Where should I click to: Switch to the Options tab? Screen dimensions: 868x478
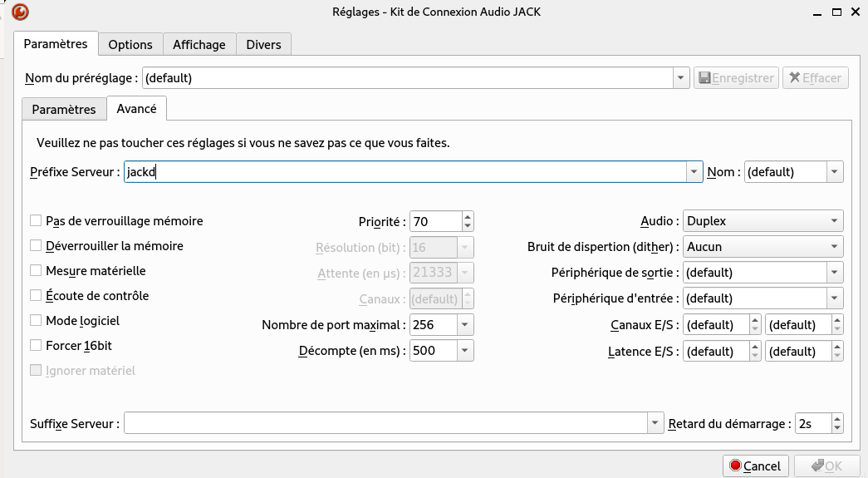tap(130, 45)
